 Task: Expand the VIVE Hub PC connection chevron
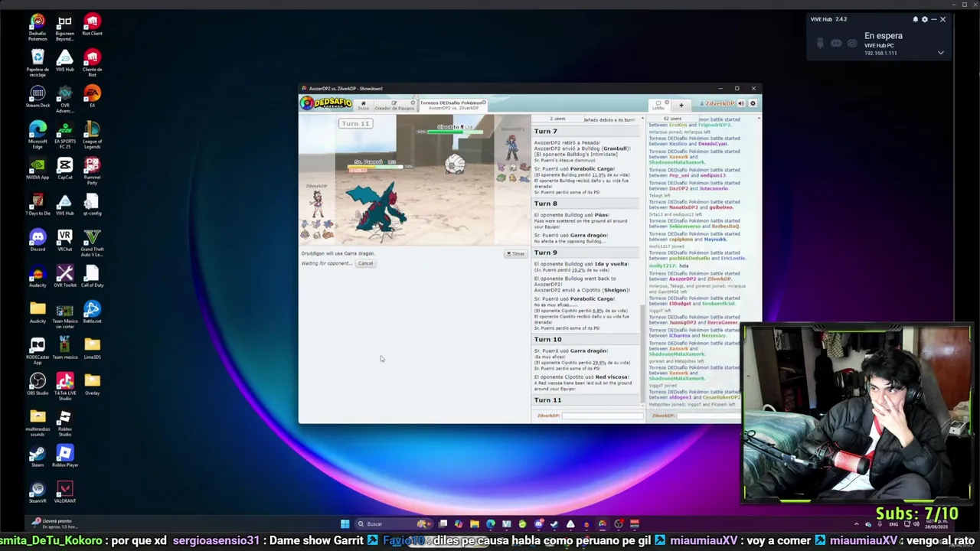click(941, 53)
